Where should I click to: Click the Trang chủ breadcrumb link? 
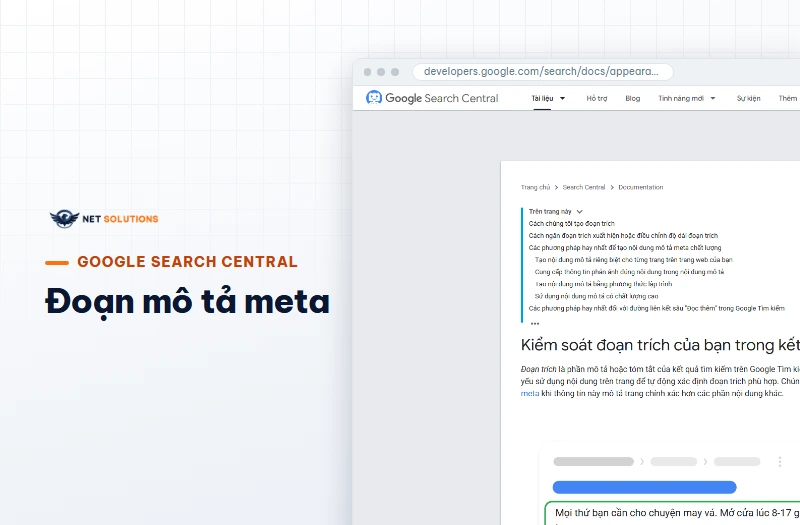pyautogui.click(x=535, y=187)
